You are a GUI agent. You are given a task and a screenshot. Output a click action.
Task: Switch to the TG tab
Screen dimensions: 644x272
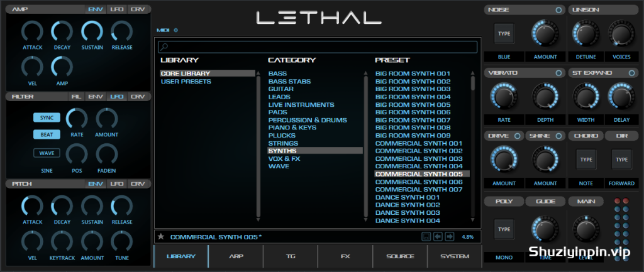[291, 256]
